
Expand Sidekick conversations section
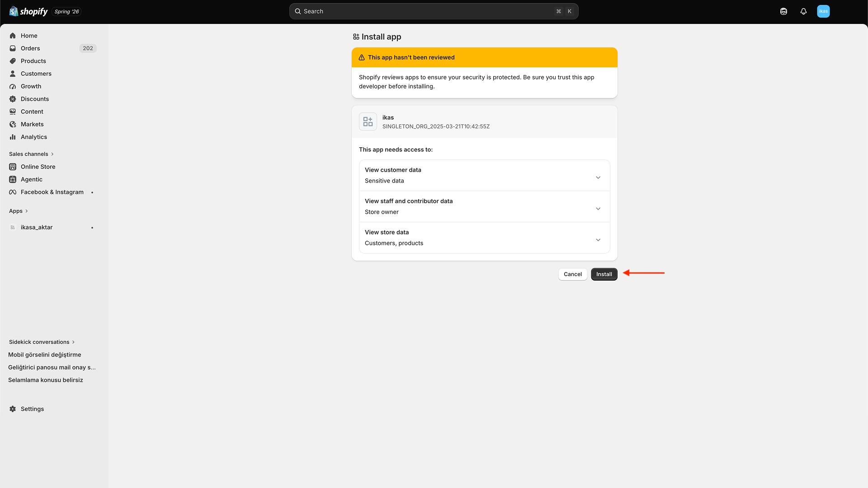[42, 342]
